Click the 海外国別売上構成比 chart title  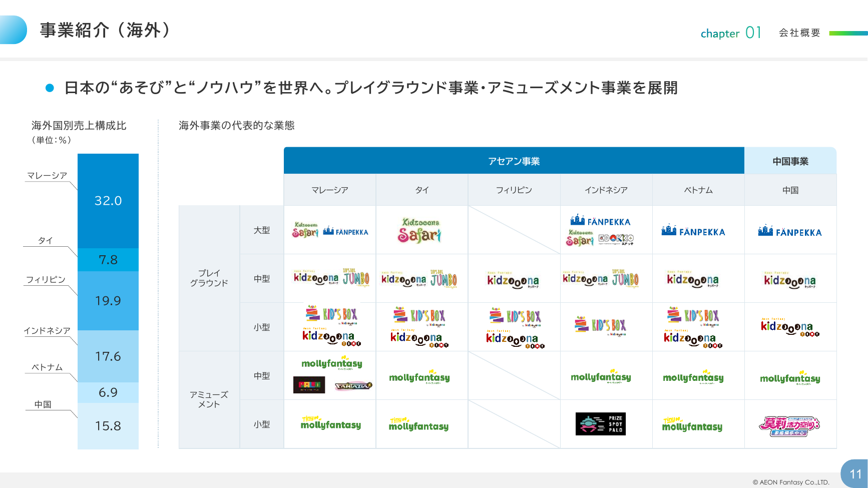click(79, 125)
